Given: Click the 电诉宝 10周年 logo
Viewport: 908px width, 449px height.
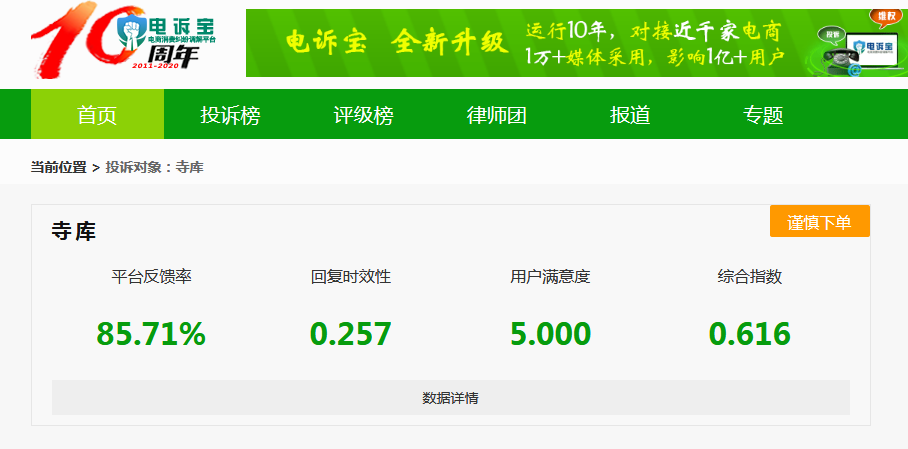Looking at the screenshot, I should click(x=123, y=41).
